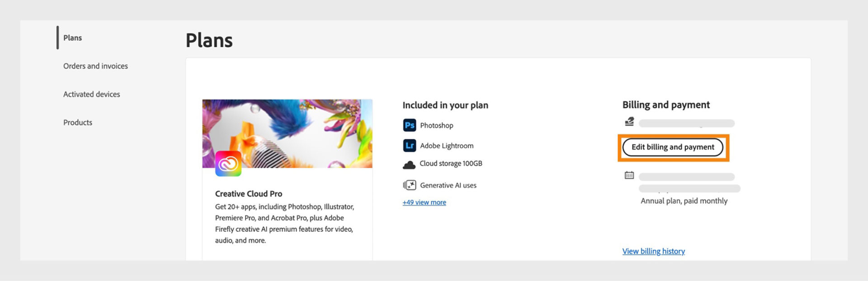
Task: Click the Plans page heading
Action: 209,40
